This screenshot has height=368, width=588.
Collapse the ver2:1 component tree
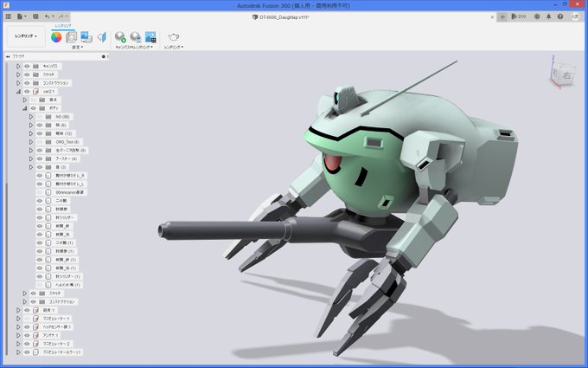(18, 91)
